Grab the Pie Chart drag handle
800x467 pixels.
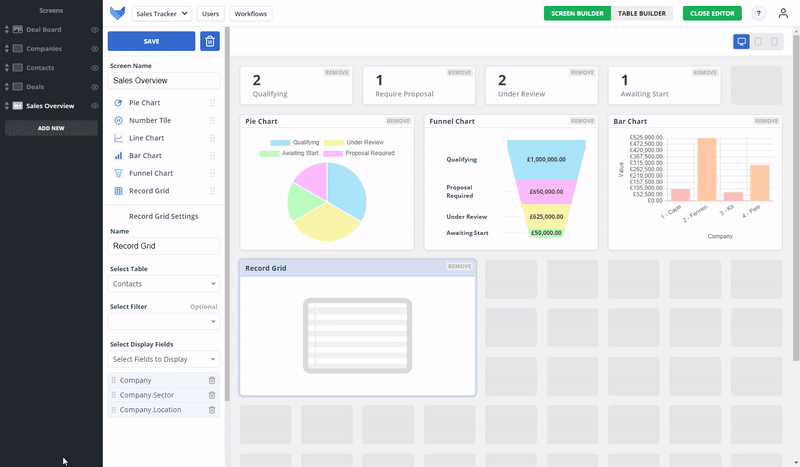click(212, 103)
